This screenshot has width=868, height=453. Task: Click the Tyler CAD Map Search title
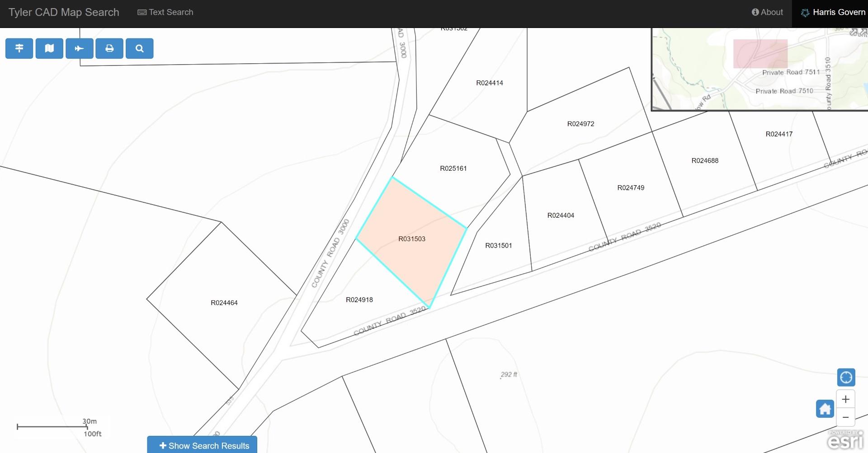coord(63,12)
